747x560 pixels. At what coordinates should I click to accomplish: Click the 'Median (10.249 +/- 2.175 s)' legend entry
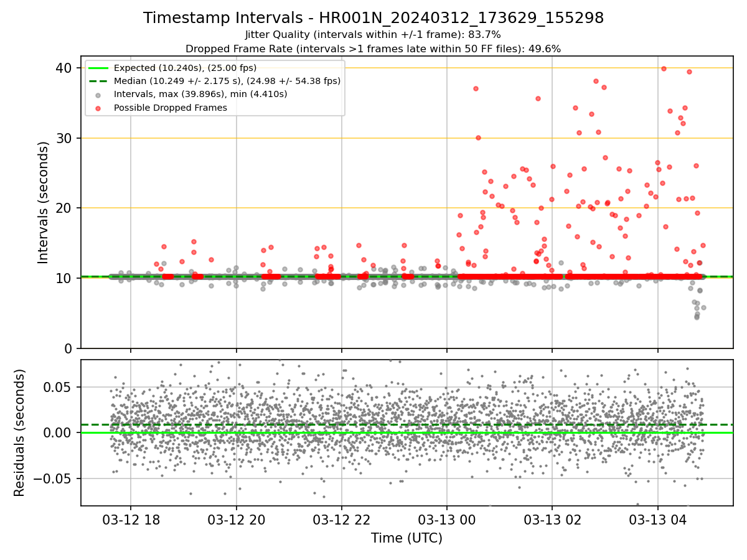pyautogui.click(x=227, y=81)
